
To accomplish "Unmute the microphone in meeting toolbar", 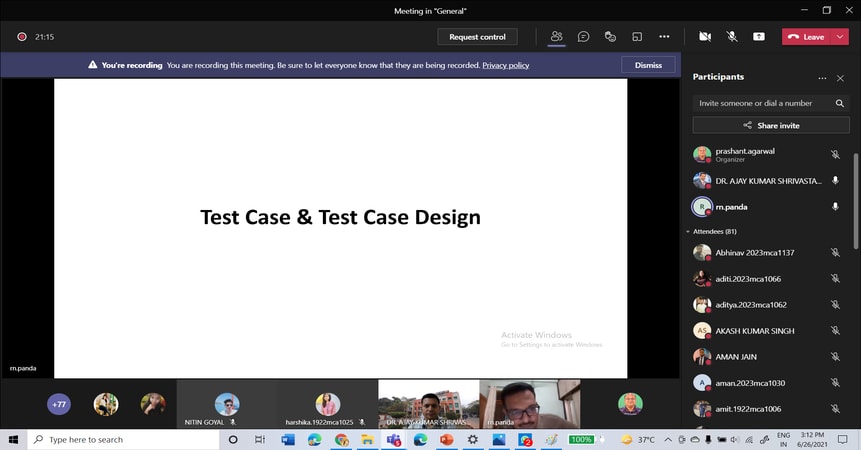I will point(732,37).
